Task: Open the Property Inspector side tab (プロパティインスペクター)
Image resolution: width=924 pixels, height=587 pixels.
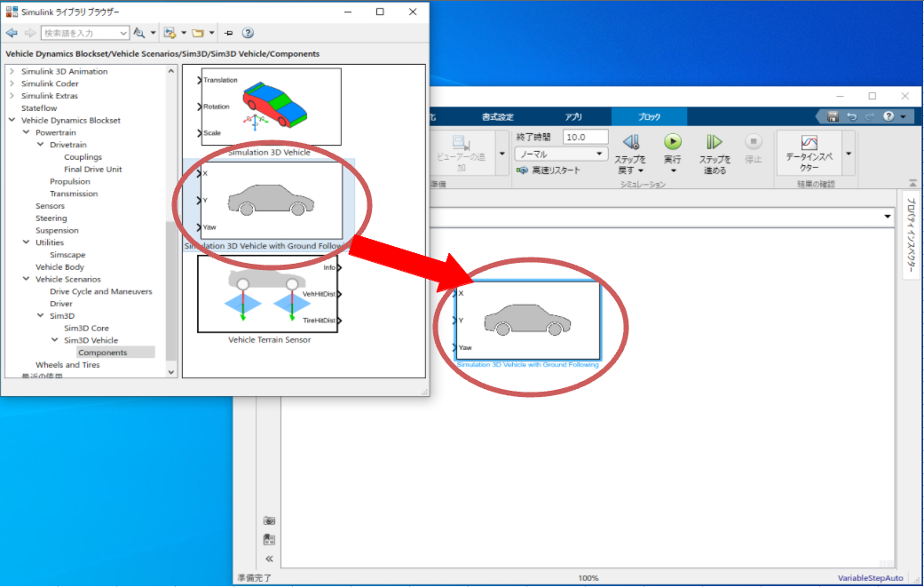Action: [911, 234]
